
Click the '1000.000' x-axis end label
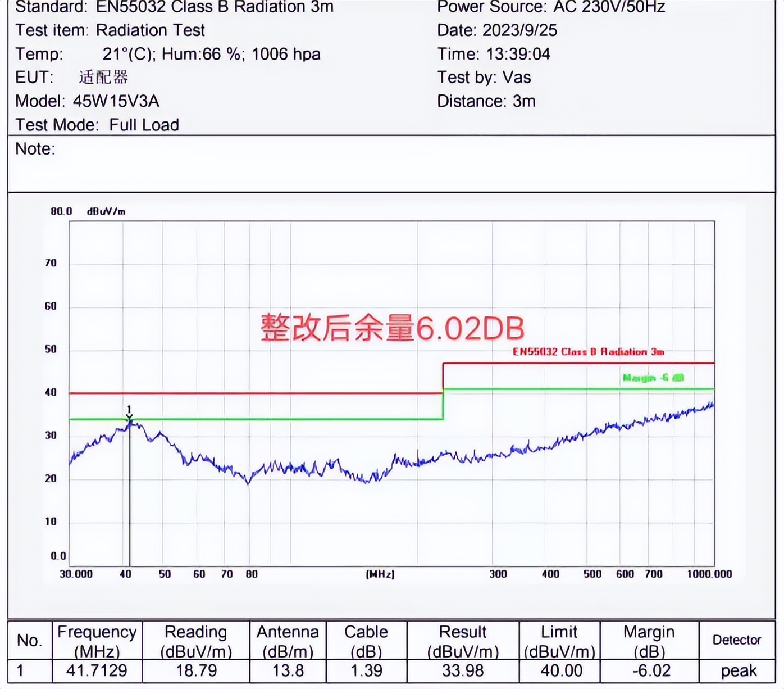tap(709, 574)
